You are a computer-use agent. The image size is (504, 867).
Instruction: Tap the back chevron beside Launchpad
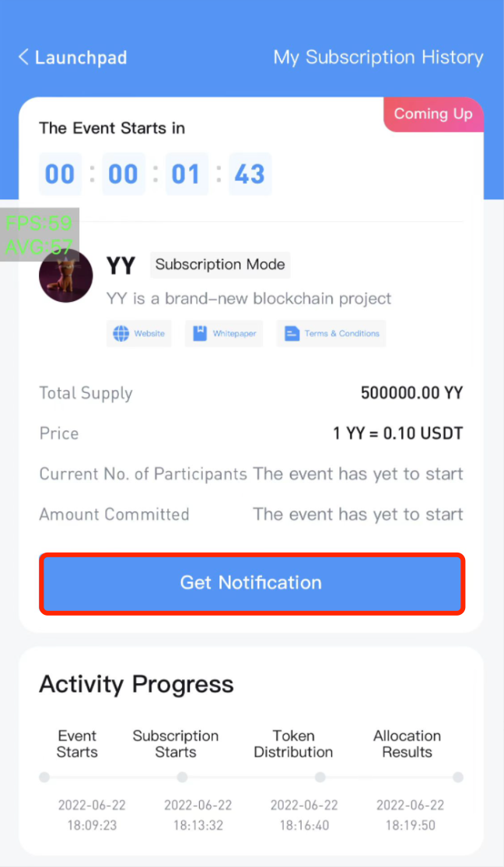[23, 57]
